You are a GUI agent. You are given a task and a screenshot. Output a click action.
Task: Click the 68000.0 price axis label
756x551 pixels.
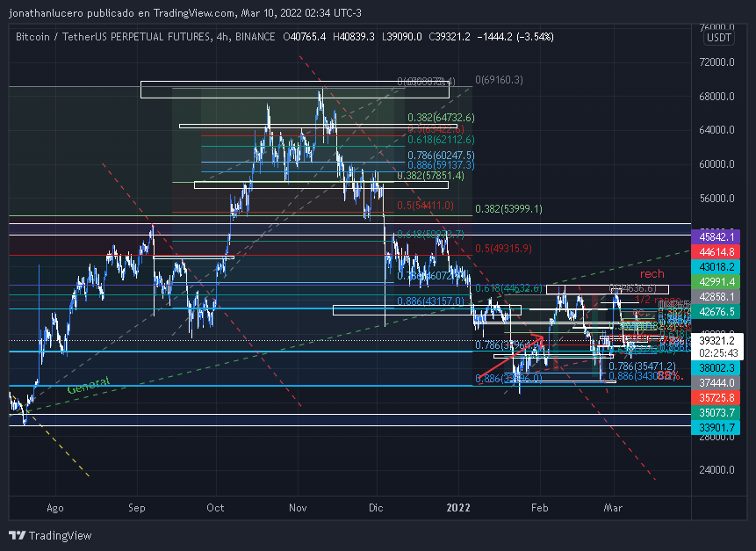(716, 97)
